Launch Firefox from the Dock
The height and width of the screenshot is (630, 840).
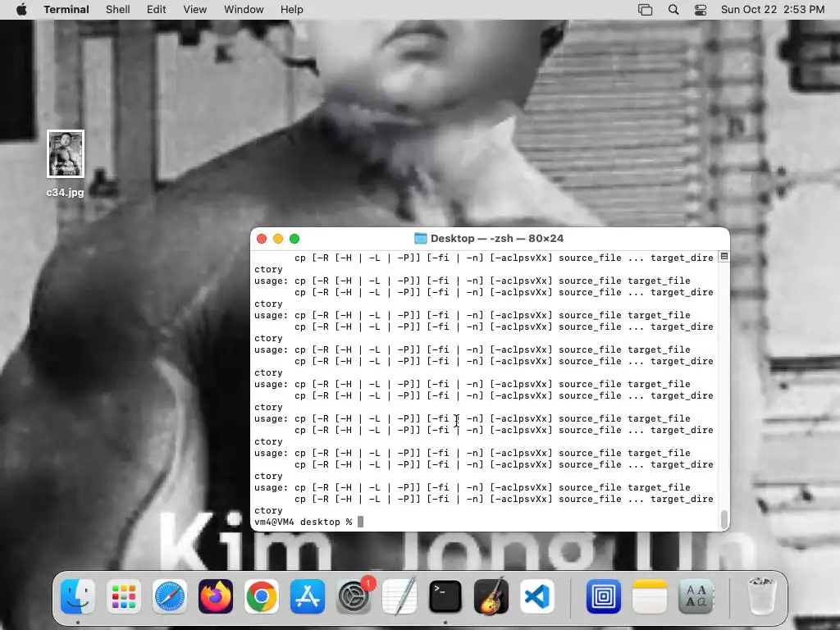(216, 596)
